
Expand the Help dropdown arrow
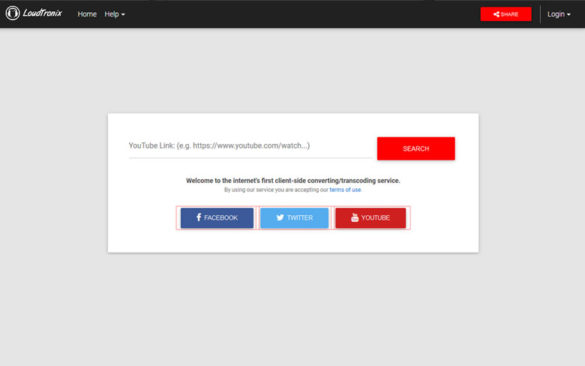coord(123,15)
